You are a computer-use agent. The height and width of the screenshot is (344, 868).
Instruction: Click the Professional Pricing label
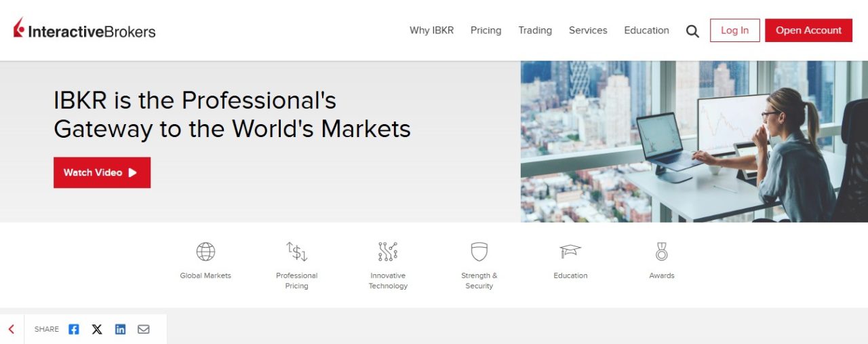point(297,281)
